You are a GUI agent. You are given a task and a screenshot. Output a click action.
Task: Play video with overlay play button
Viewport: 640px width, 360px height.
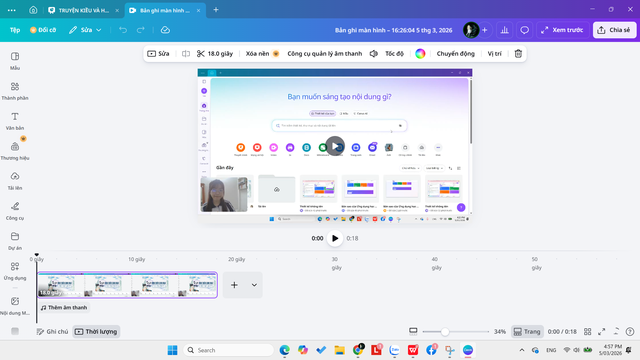click(x=335, y=146)
